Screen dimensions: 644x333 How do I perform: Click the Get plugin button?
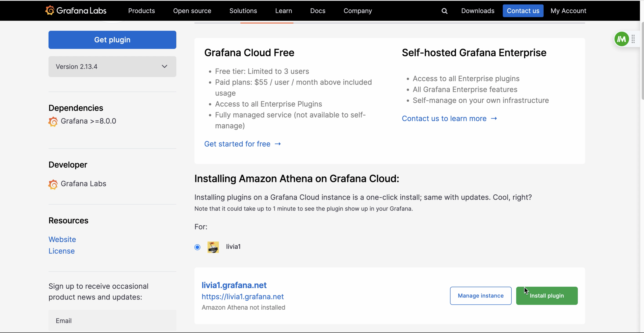[112, 40]
